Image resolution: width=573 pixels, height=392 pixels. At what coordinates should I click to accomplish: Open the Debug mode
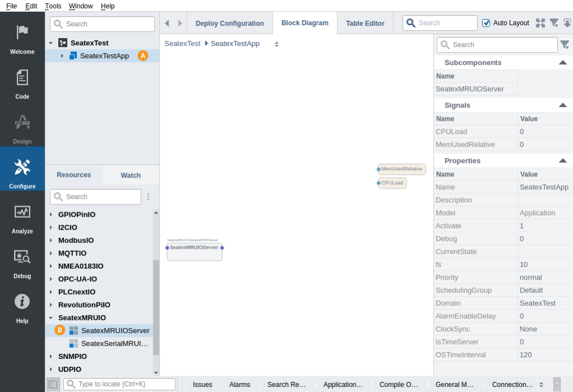pyautogui.click(x=22, y=262)
